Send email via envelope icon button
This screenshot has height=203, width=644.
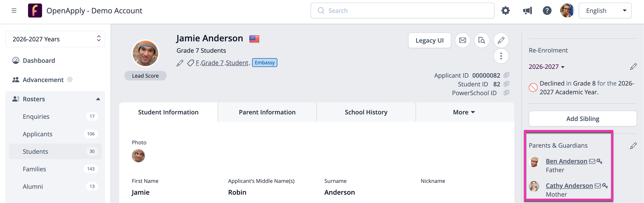[462, 40]
